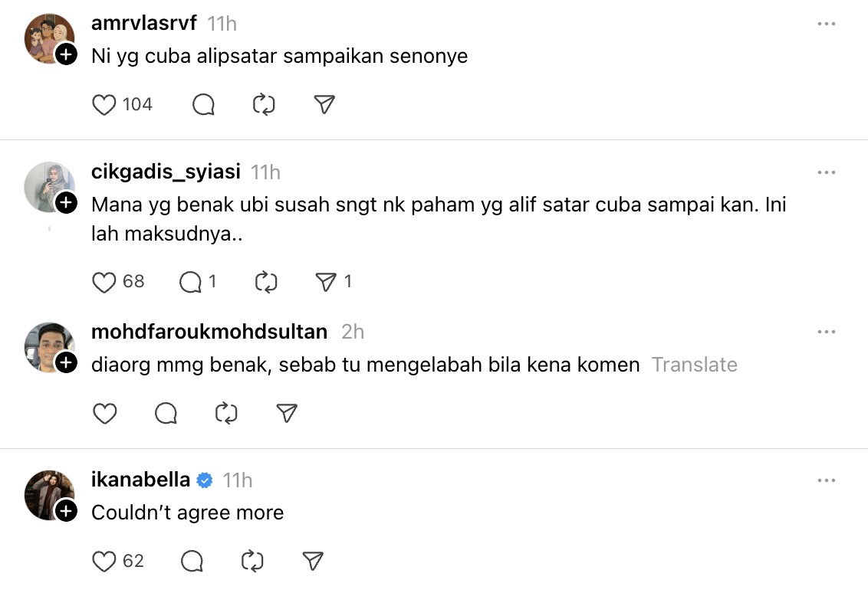Share amrvlasrvf's comment via send icon
This screenshot has height=593, width=868.
(325, 104)
